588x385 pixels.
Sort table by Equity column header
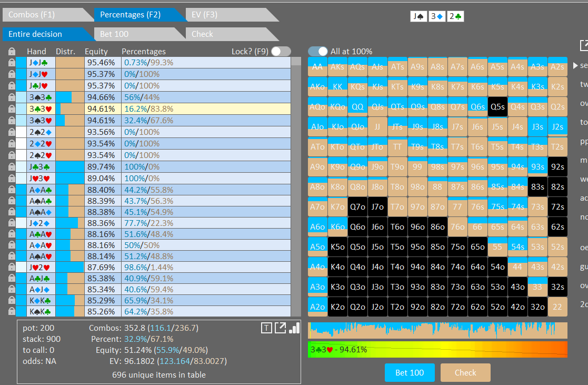96,51
